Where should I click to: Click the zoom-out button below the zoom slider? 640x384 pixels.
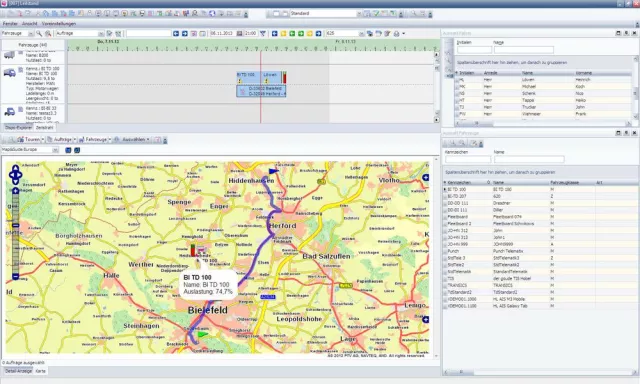coord(16,277)
